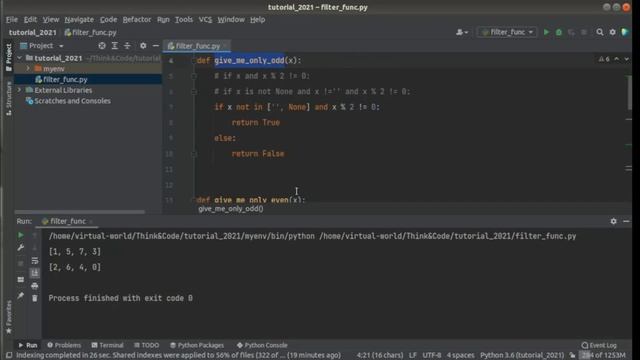
Task: Click the Project tree horizontal scrollbar
Action: point(80,212)
